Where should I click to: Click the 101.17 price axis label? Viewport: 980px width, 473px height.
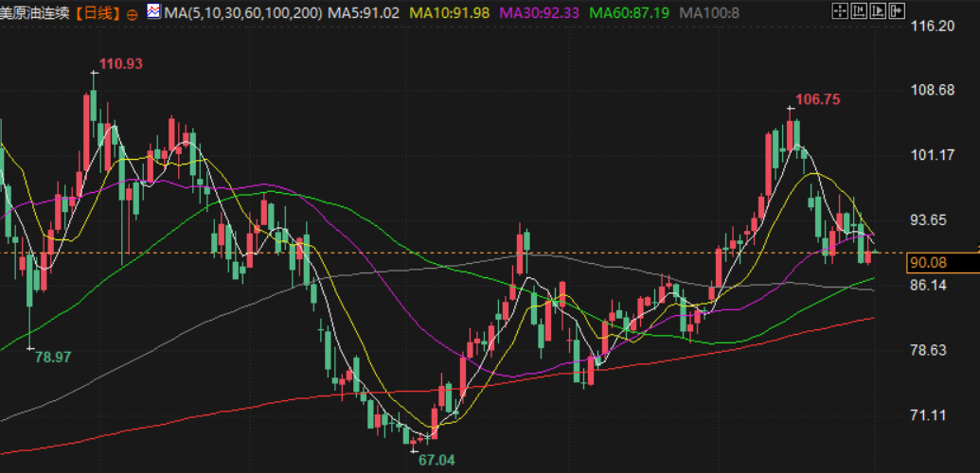[933, 154]
